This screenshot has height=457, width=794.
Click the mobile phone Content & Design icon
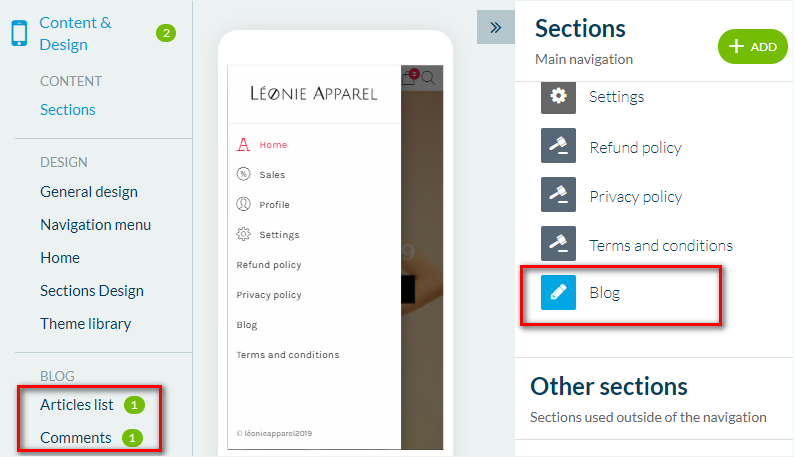(x=18, y=33)
